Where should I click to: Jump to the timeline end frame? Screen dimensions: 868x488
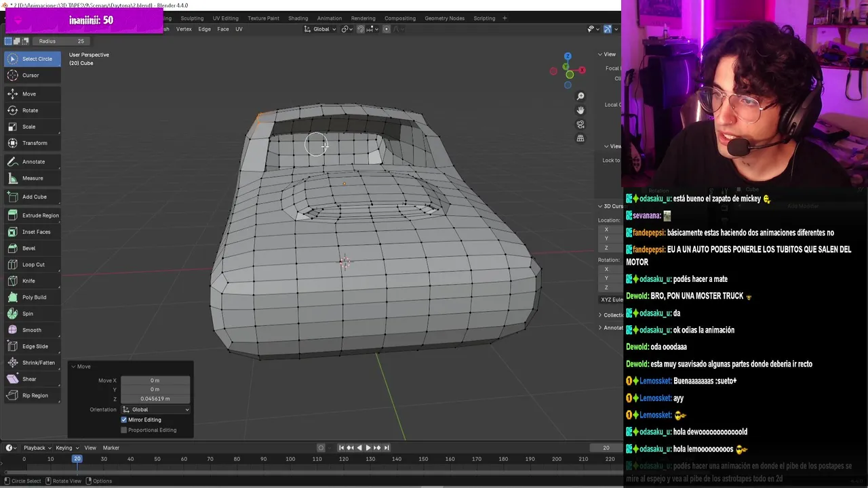387,447
